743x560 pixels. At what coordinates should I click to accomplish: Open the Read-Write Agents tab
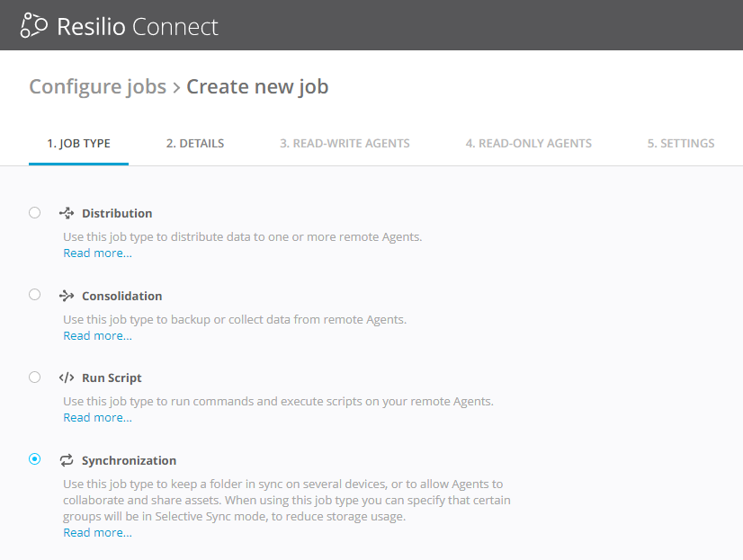click(x=345, y=143)
